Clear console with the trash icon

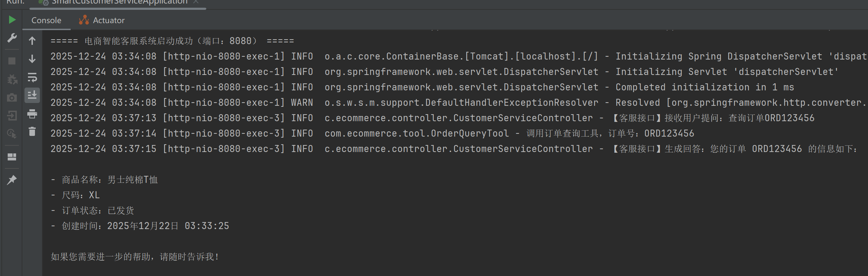[x=32, y=132]
